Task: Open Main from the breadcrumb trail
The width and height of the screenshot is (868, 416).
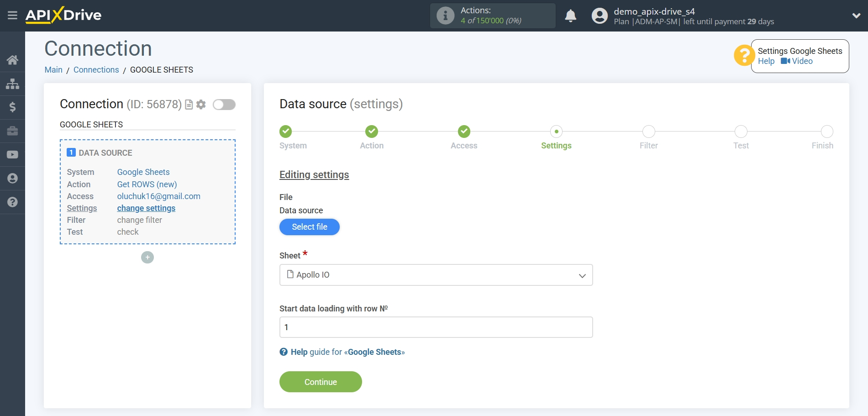Action: [x=53, y=69]
